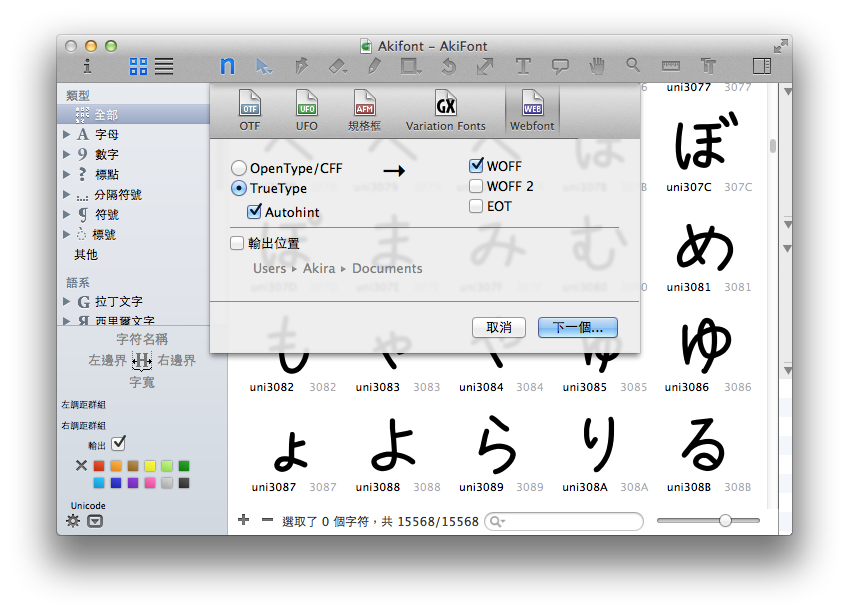Image resolution: width=849 pixels, height=614 pixels.
Task: Enable the 輸出位置 export destination checkbox
Action: click(237, 243)
